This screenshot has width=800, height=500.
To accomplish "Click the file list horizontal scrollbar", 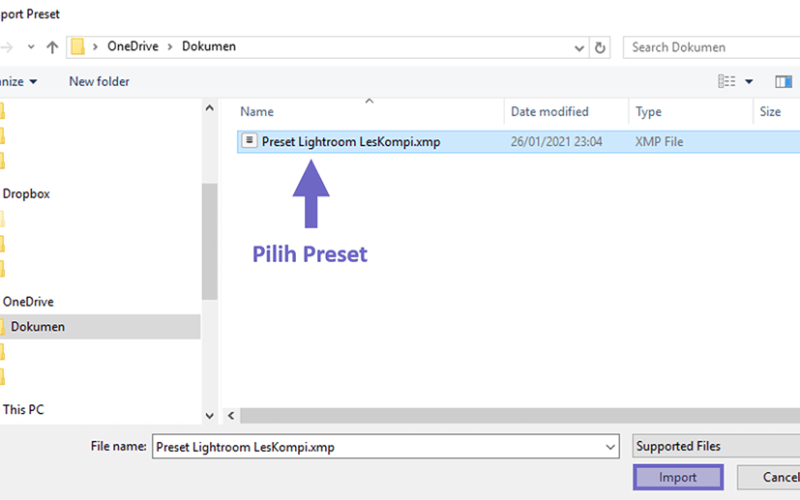I will click(x=520, y=416).
